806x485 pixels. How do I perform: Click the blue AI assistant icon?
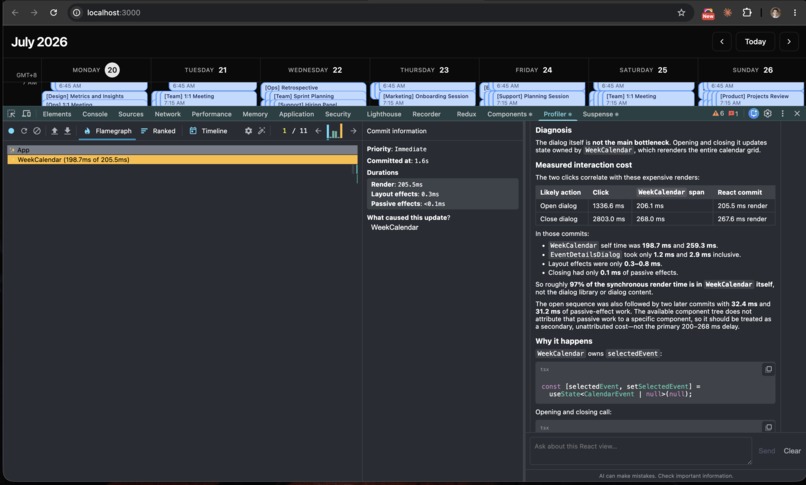tap(753, 114)
